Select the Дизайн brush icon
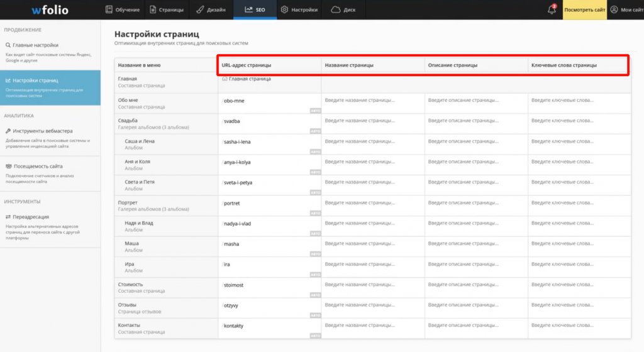The width and height of the screenshot is (644, 352). pos(200,9)
